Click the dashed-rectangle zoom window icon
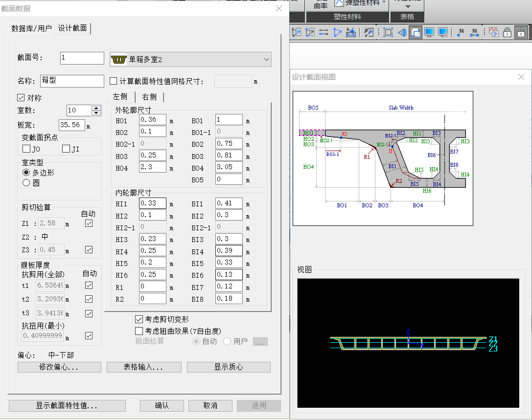This screenshot has height=420, width=532. point(388,32)
